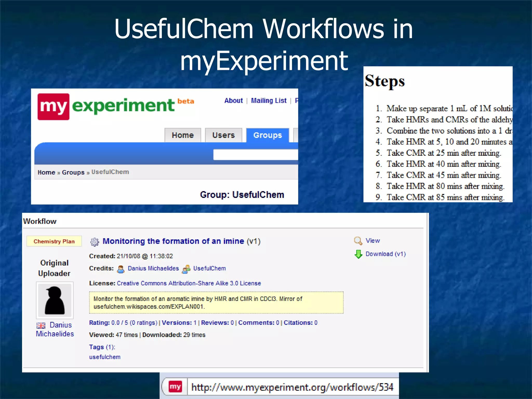Click the Citations: 0 link
This screenshot has height=399, width=532.
coord(301,323)
